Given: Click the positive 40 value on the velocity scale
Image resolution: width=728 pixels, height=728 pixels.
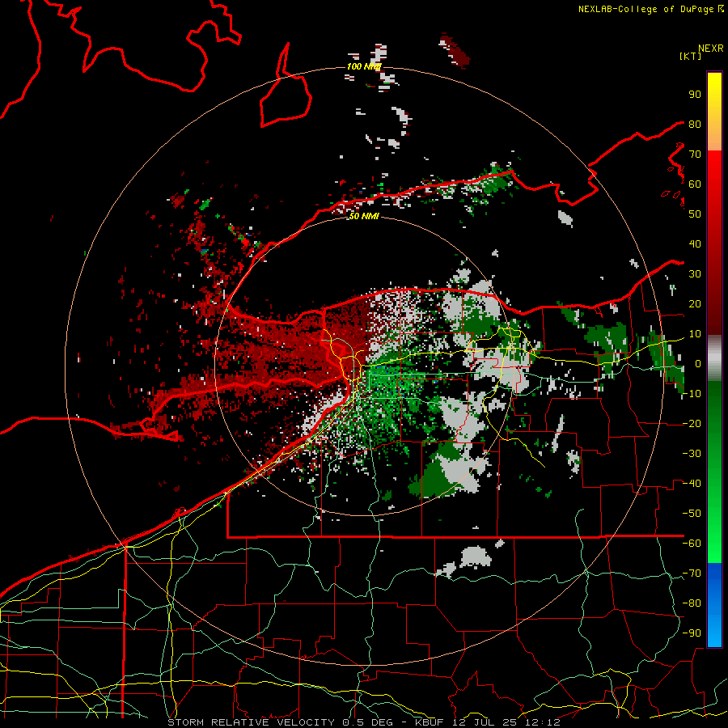Looking at the screenshot, I should 695,243.
